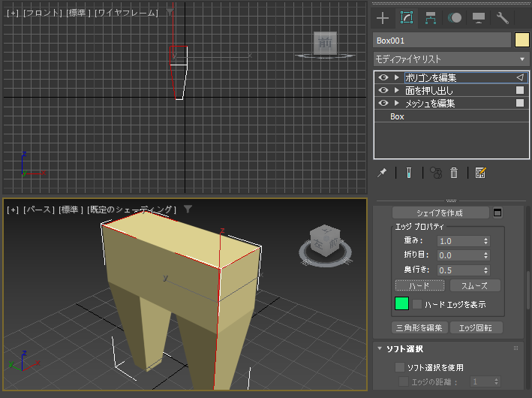The height and width of the screenshot is (398, 532).
Task: Open the Display command panel tab
Action: [479, 18]
